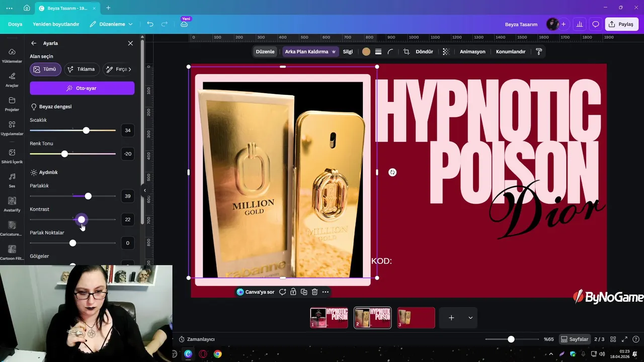Open the Dosya menu
Image resolution: width=644 pixels, height=362 pixels.
[15, 24]
